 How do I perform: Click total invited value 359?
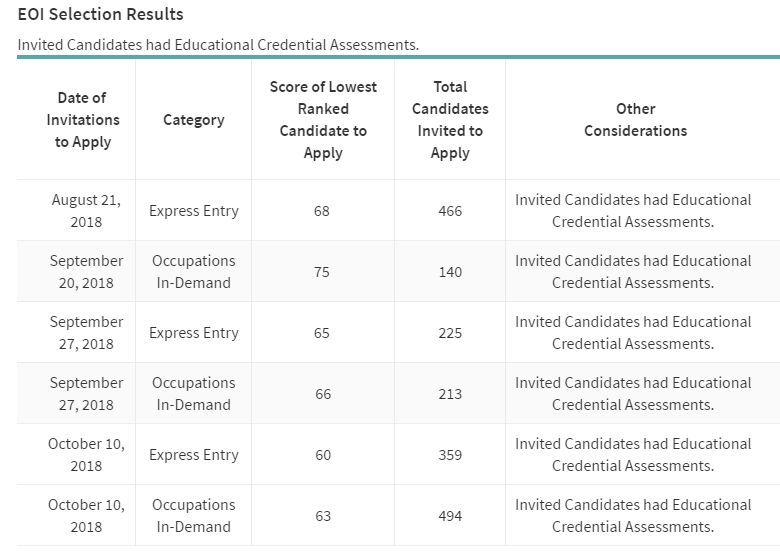pos(450,455)
